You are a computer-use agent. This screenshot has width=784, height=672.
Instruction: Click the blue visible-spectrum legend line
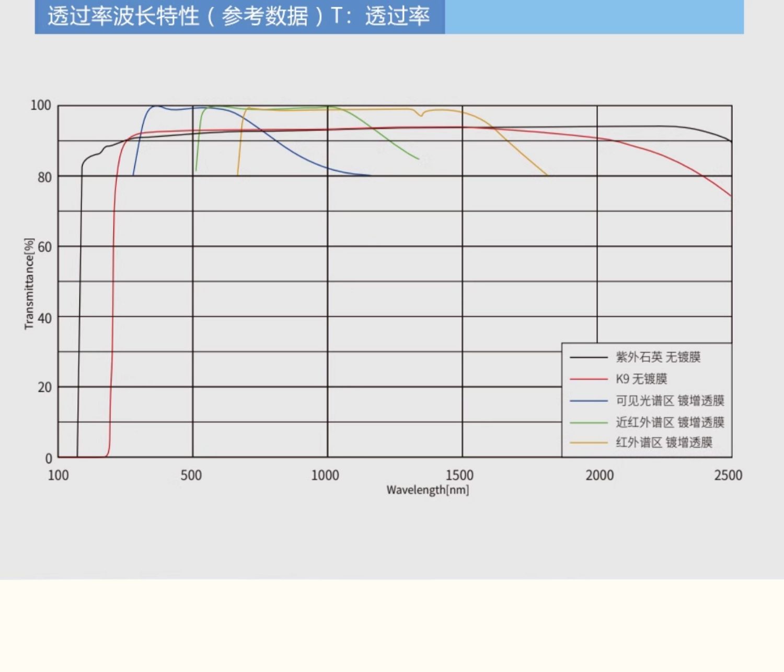[x=589, y=401]
